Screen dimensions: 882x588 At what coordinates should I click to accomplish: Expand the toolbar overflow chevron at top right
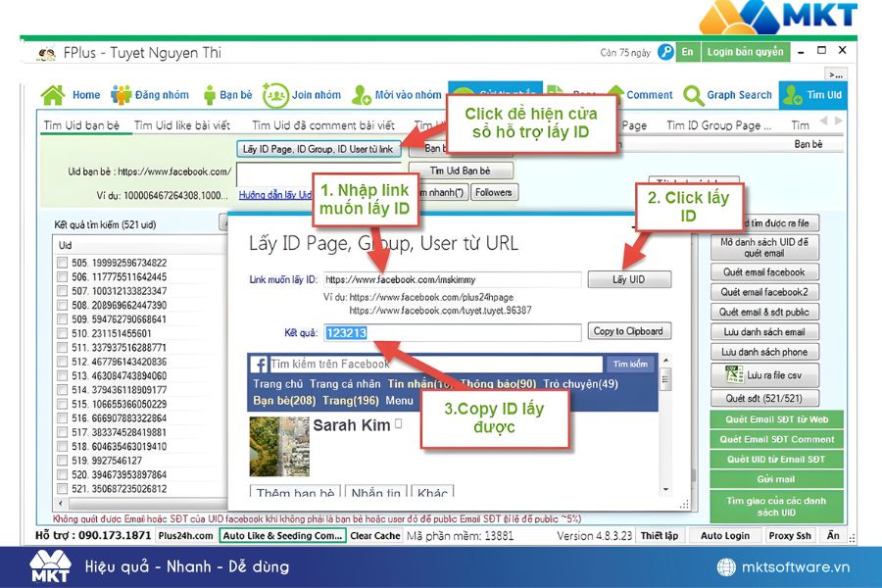click(835, 74)
